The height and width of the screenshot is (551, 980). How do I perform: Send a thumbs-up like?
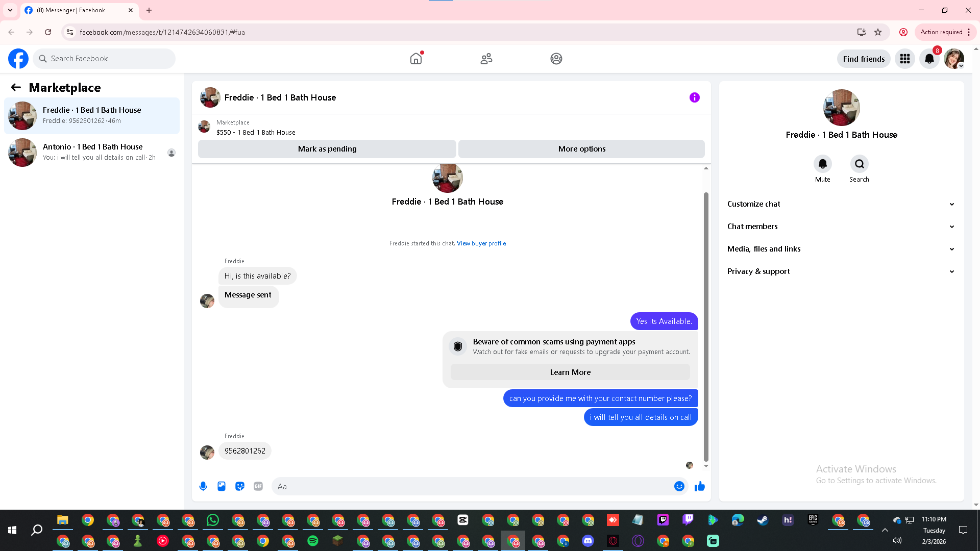click(x=699, y=486)
